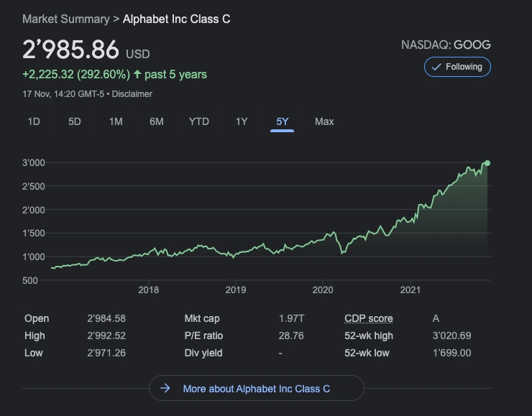Image resolution: width=532 pixels, height=416 pixels.
Task: Show the 6M price chart
Action: [x=157, y=121]
